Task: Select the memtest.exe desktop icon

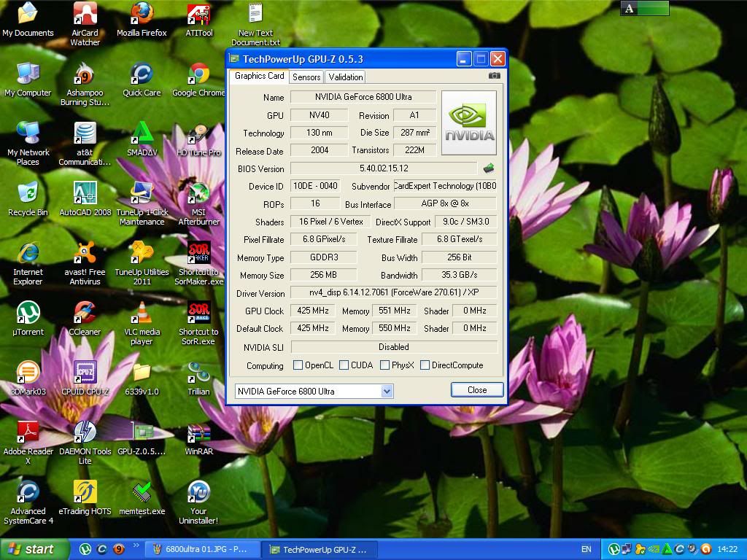Action: tap(142, 499)
